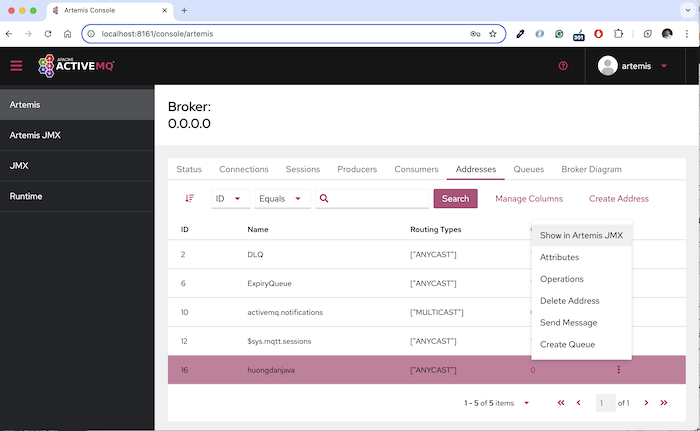Go to the first page

tap(561, 403)
